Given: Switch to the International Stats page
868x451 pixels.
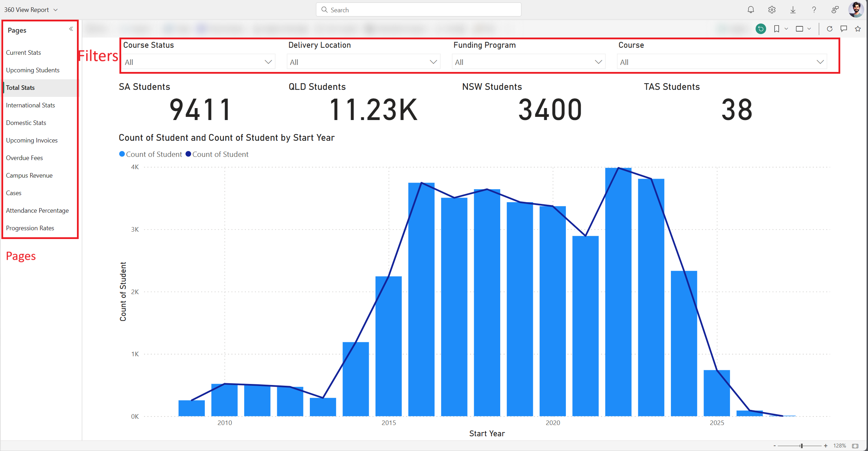Looking at the screenshot, I should tap(31, 105).
